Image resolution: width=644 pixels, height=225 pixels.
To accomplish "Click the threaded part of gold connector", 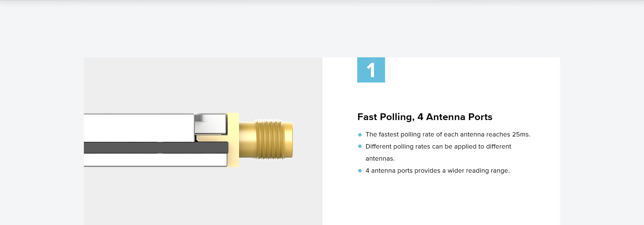I will coord(269,140).
